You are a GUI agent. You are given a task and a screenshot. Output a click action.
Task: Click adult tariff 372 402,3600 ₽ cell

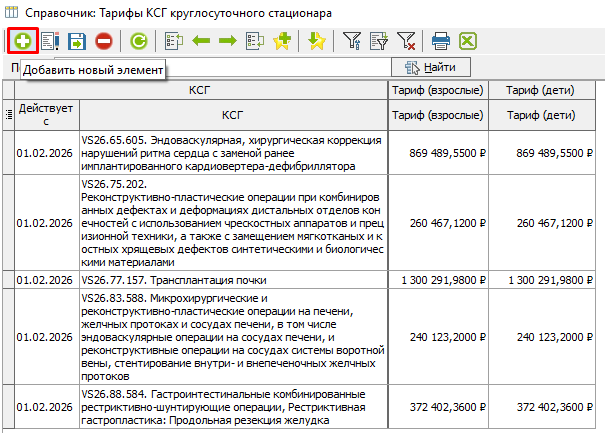[x=438, y=407]
